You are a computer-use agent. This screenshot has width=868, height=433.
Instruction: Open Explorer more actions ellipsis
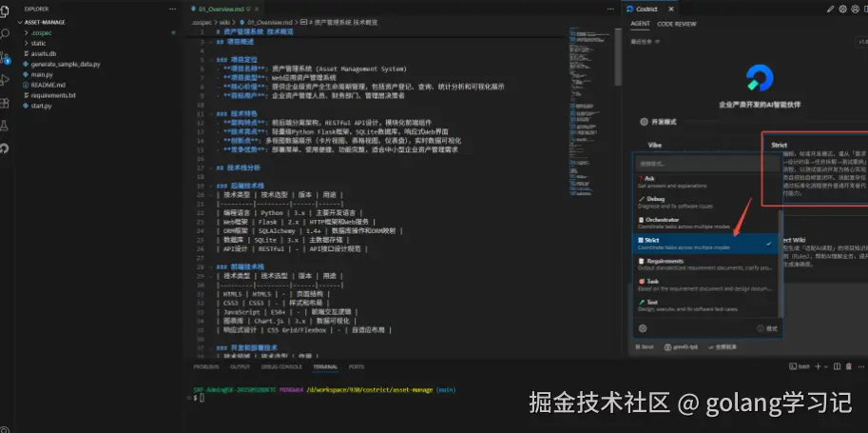point(173,9)
